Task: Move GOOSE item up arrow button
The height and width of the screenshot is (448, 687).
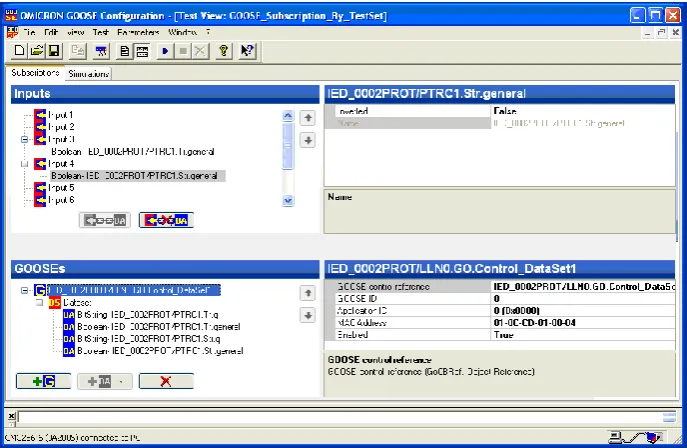Action: click(308, 293)
